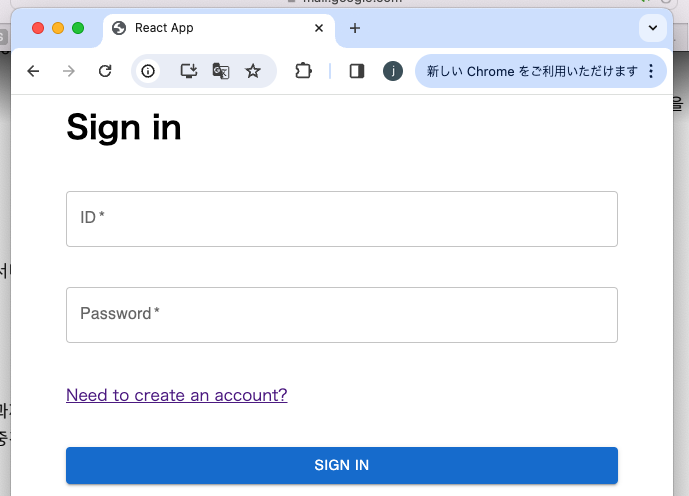This screenshot has width=689, height=496.
Task: Close the window with red button
Action: [x=38, y=28]
